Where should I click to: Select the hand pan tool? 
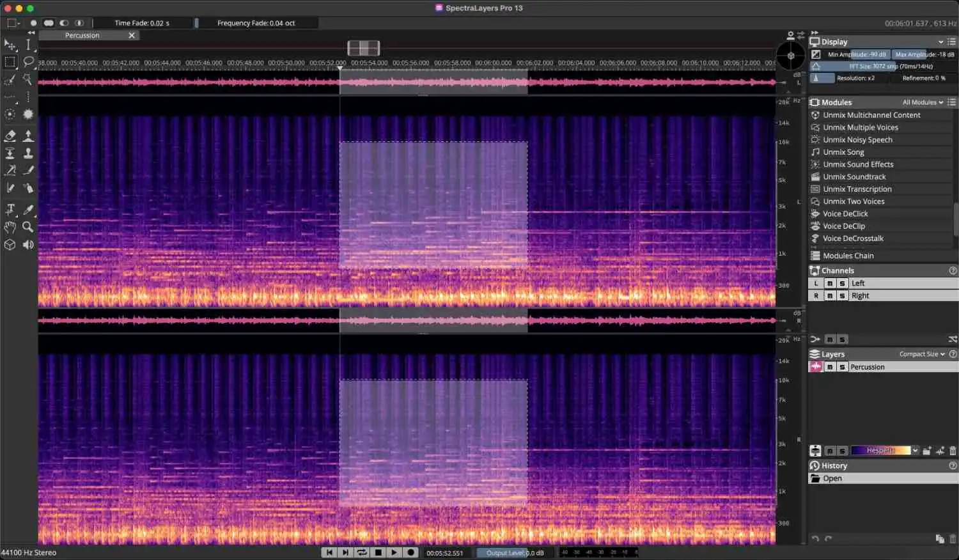pos(10,227)
